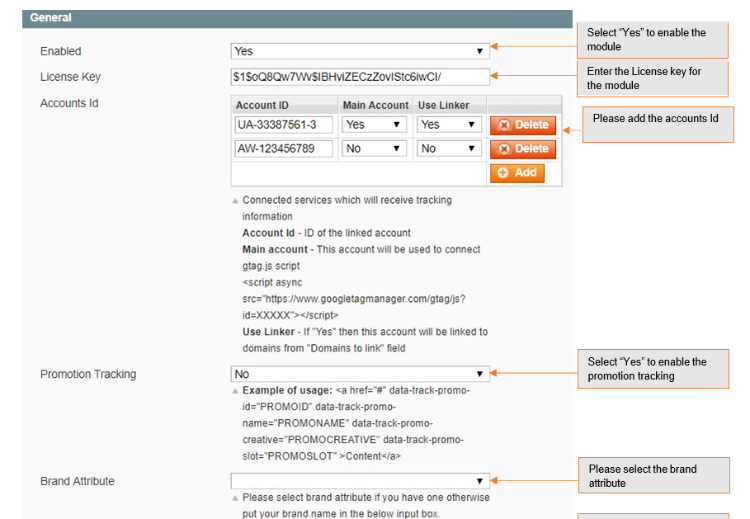This screenshot has width=750, height=519.
Task: Click hint triangle under Brand Attribute dropdown
Action: (235, 498)
